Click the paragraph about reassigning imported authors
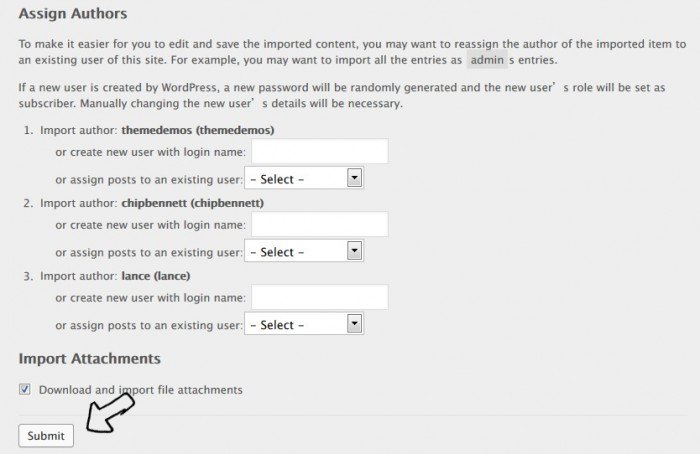The width and height of the screenshot is (700, 454). pyautogui.click(x=350, y=53)
